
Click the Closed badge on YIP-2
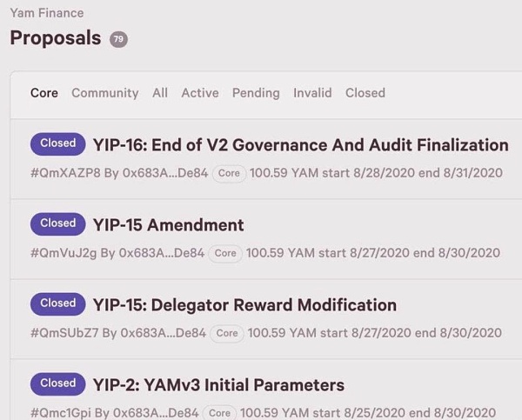point(57,383)
